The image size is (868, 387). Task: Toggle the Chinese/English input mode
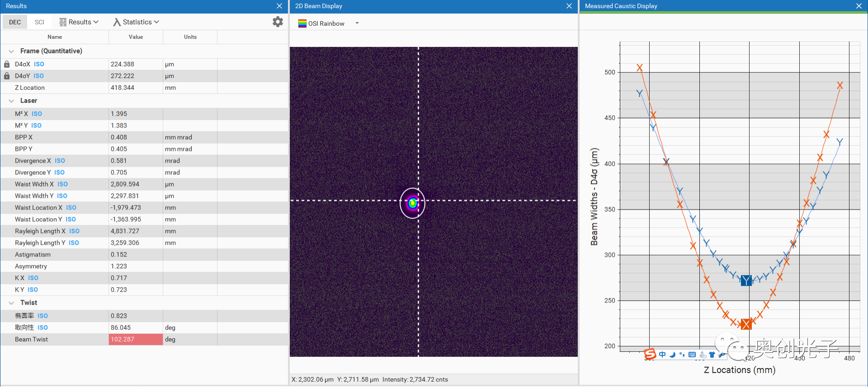(x=662, y=354)
